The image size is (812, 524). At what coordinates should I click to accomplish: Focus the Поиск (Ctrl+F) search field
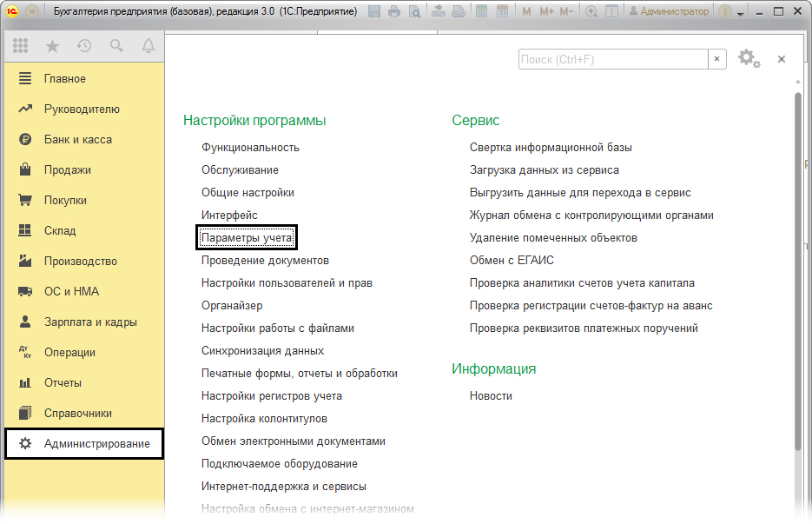point(613,59)
